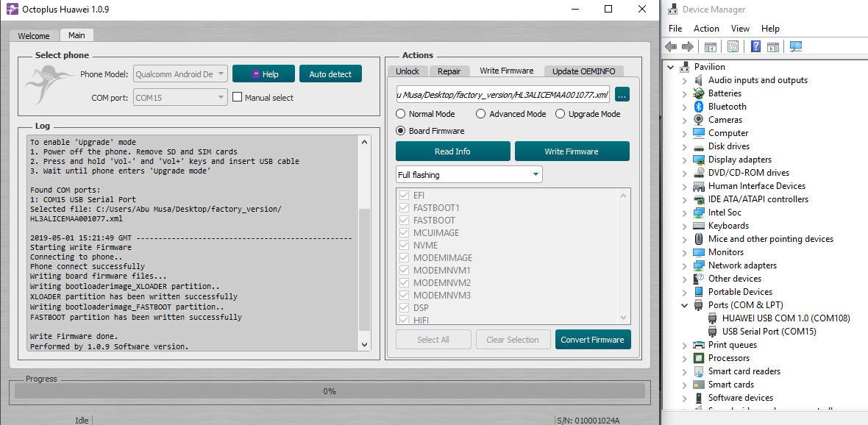This screenshot has width=868, height=425.
Task: Click the Auto detect button
Action: click(330, 74)
